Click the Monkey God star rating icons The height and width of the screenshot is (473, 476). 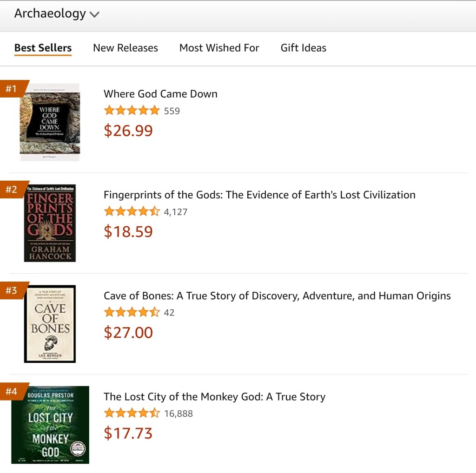click(x=132, y=413)
